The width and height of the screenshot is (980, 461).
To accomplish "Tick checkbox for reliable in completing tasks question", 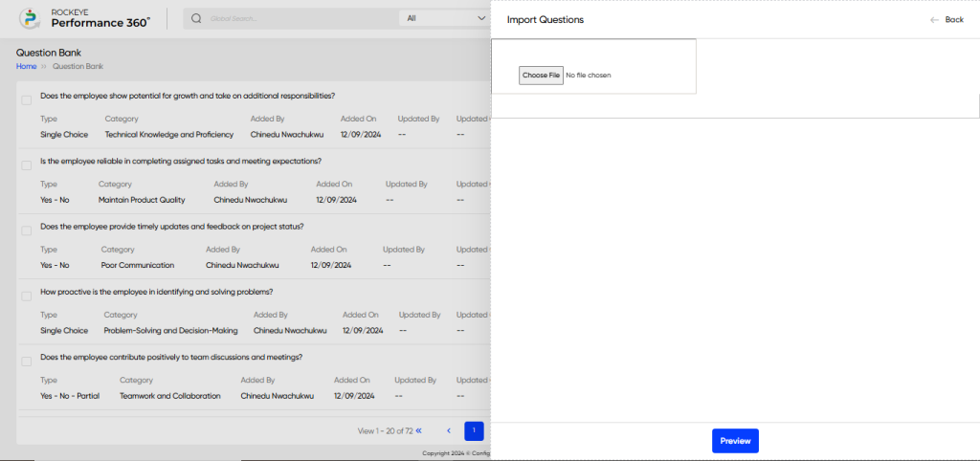I will coord(26,165).
